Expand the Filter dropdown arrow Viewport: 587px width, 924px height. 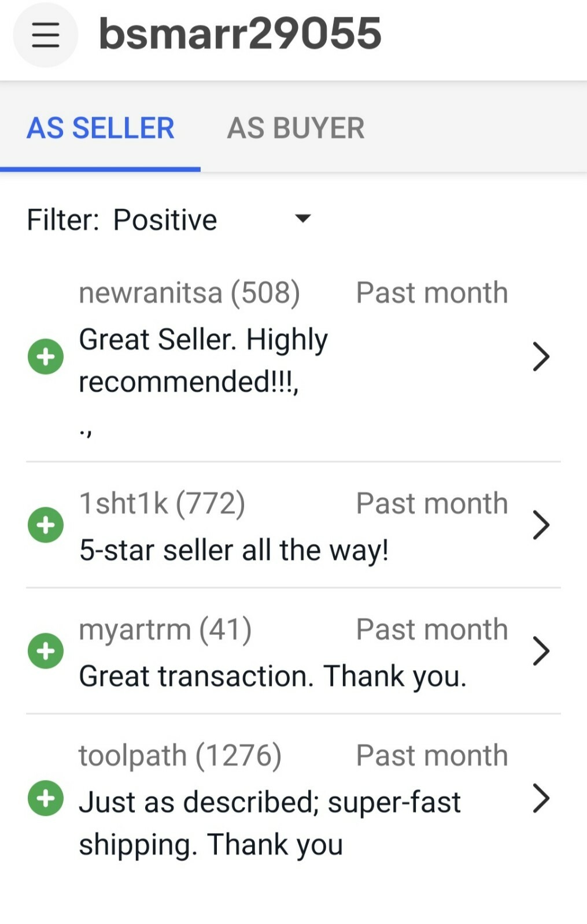pos(303,218)
